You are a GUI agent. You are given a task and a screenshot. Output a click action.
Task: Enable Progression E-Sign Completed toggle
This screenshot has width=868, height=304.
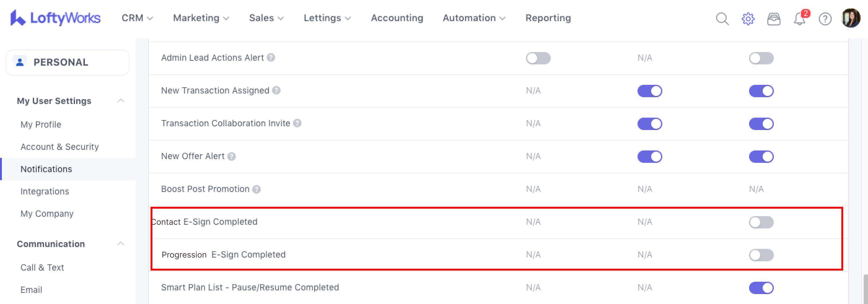[761, 255]
